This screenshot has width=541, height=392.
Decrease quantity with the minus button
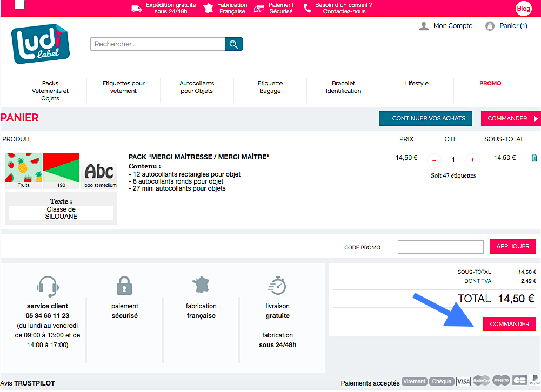[434, 160]
